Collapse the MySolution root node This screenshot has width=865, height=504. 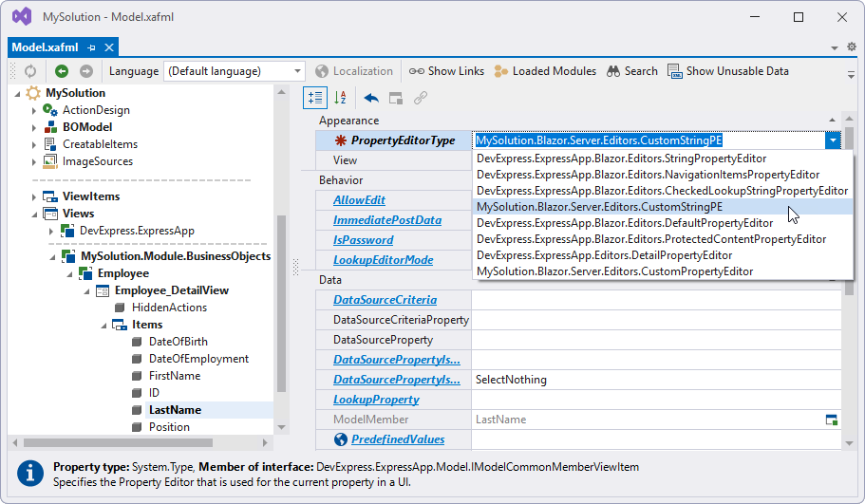(17, 94)
